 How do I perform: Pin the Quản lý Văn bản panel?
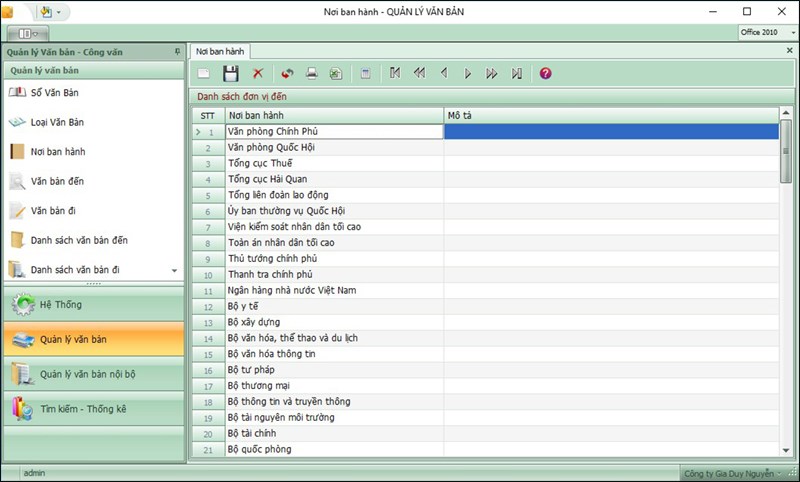177,51
